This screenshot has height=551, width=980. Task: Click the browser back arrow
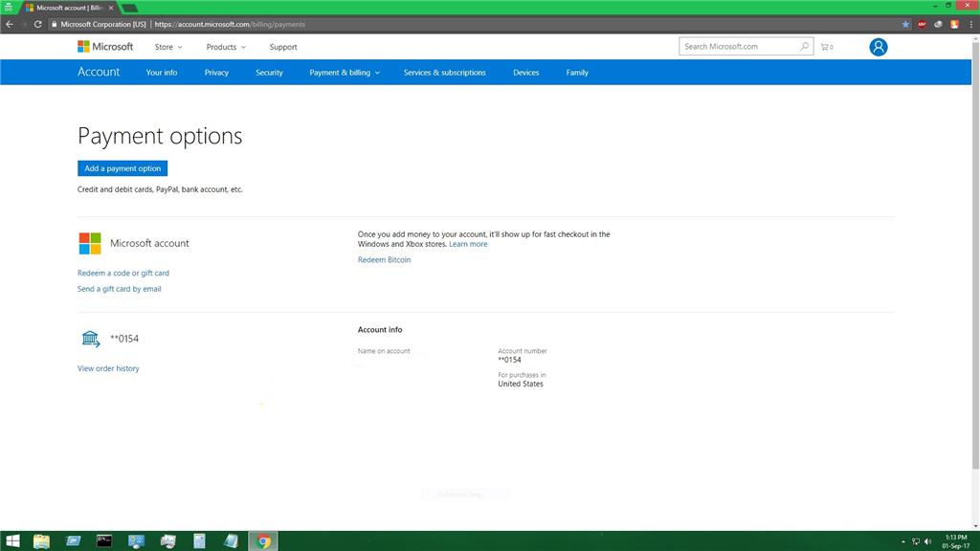10,24
